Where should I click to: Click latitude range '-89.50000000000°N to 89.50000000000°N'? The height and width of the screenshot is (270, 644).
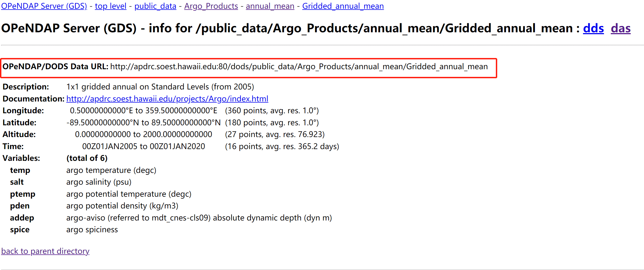(x=144, y=123)
